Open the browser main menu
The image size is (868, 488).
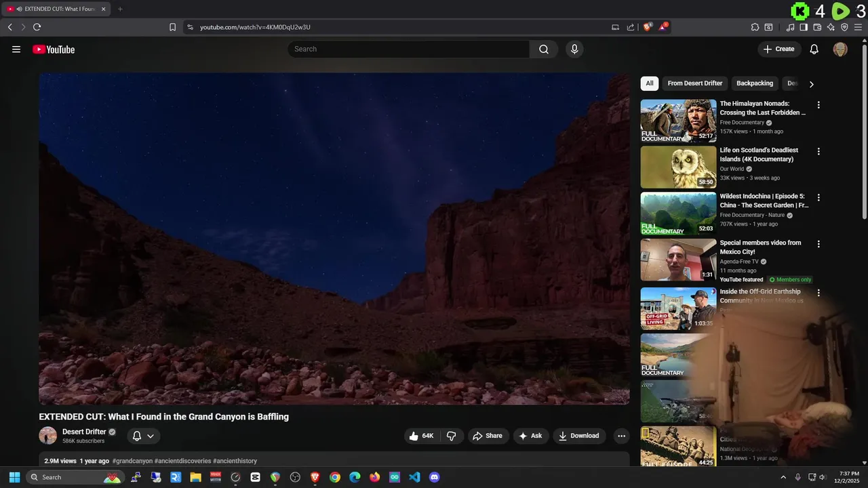tap(858, 27)
